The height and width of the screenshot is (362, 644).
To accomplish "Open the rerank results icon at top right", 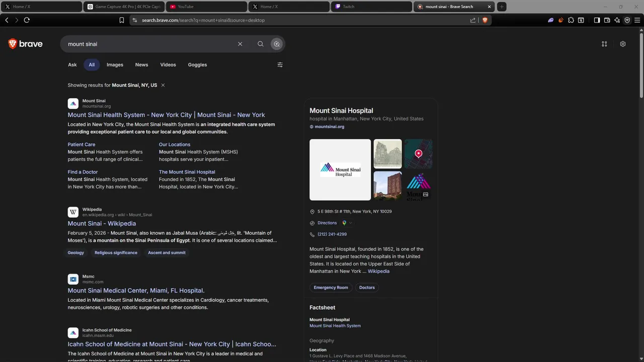I will tap(604, 44).
